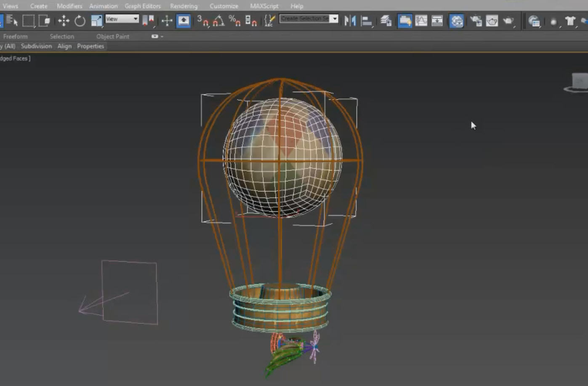Click the Use Pivot Point Center icon

[148, 20]
